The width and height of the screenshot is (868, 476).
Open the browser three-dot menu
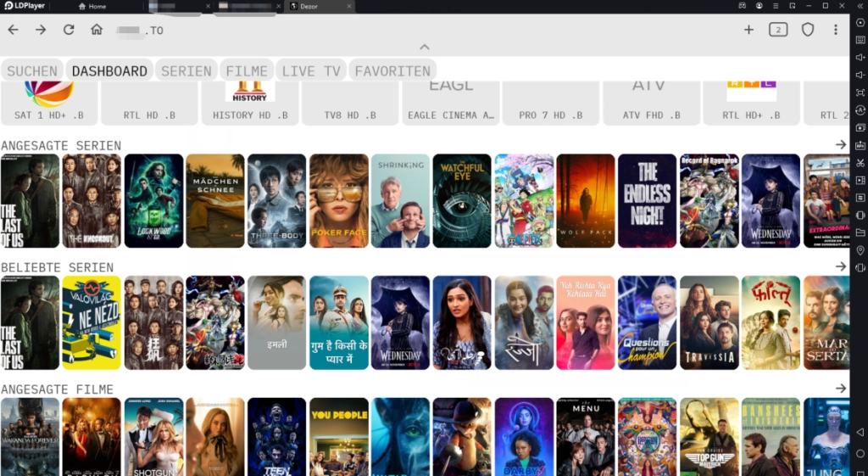[x=835, y=30]
